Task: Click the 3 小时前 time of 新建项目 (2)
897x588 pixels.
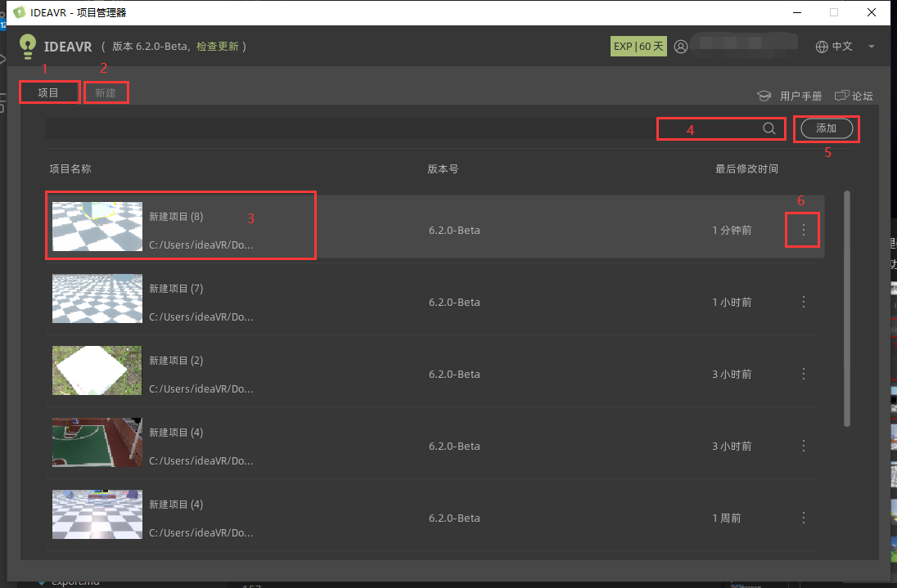Action: 732,375
